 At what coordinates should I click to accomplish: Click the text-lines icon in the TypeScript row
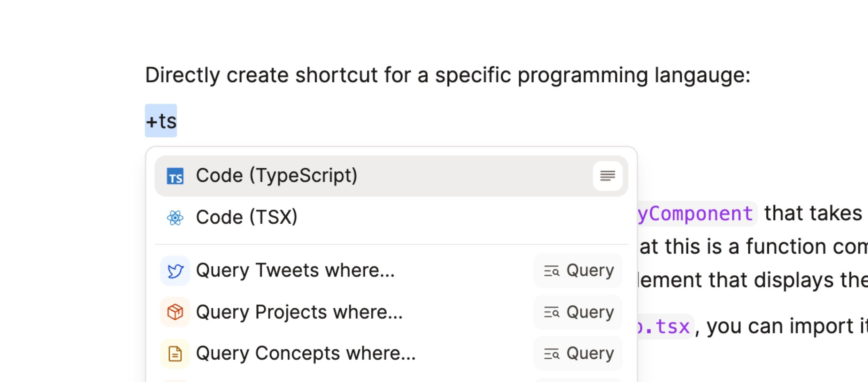pyautogui.click(x=607, y=176)
